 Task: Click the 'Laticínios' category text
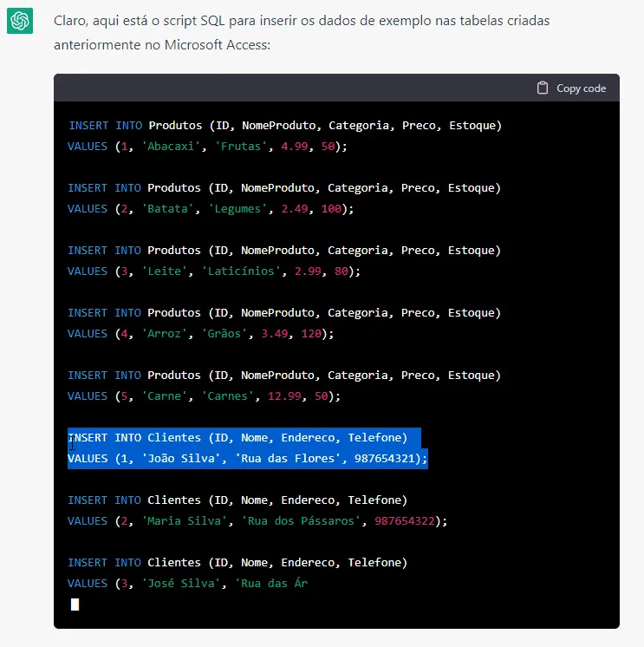tap(241, 271)
